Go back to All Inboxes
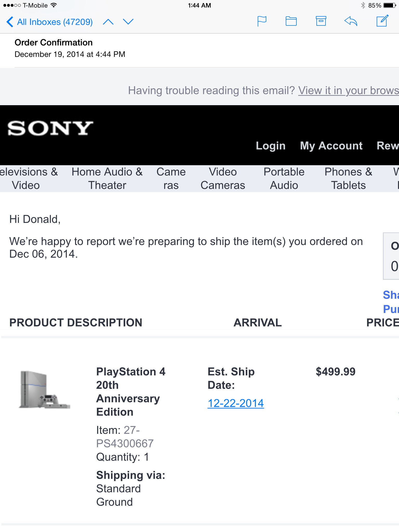 pos(49,22)
